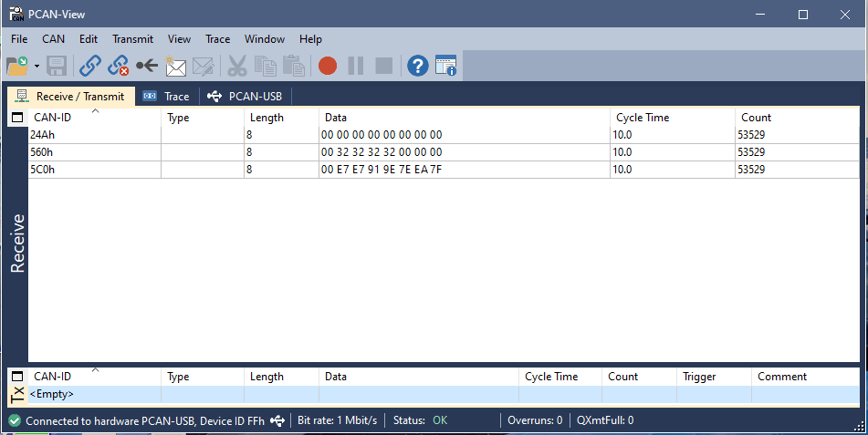Screen dimensions: 868x435
Task: Click the QXmtFull: 0 status entry
Action: click(x=605, y=420)
